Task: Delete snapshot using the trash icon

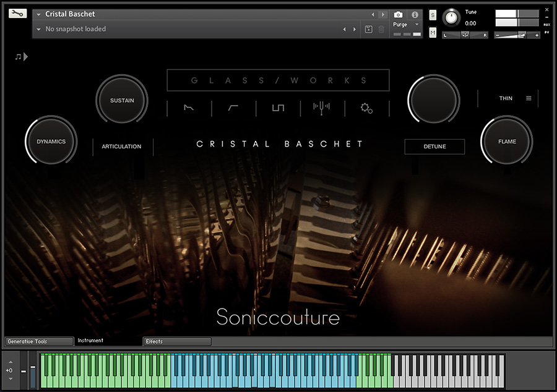Action: pos(381,29)
